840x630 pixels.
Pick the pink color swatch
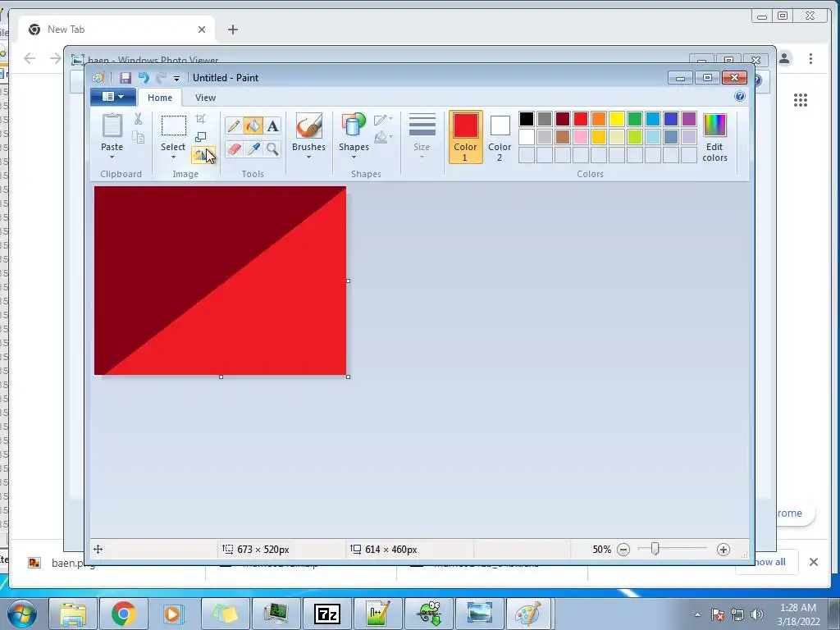point(581,137)
